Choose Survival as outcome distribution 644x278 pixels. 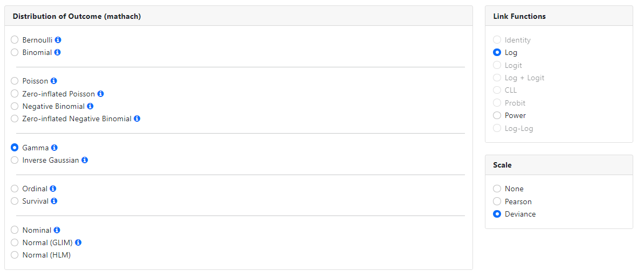(15, 201)
